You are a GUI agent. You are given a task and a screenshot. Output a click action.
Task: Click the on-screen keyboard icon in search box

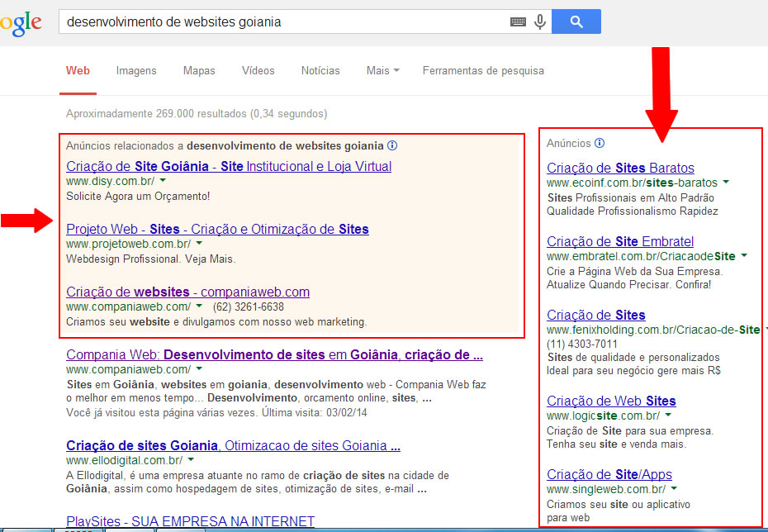[518, 22]
